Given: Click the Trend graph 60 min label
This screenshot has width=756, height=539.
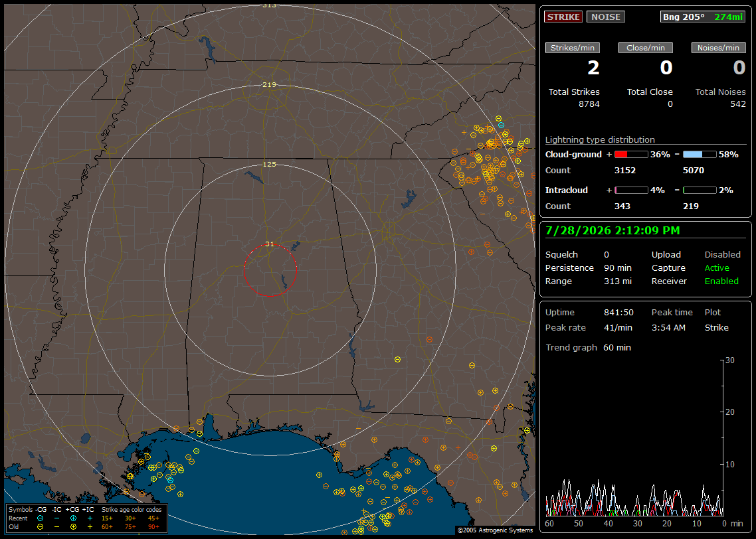Looking at the screenshot, I should (588, 348).
